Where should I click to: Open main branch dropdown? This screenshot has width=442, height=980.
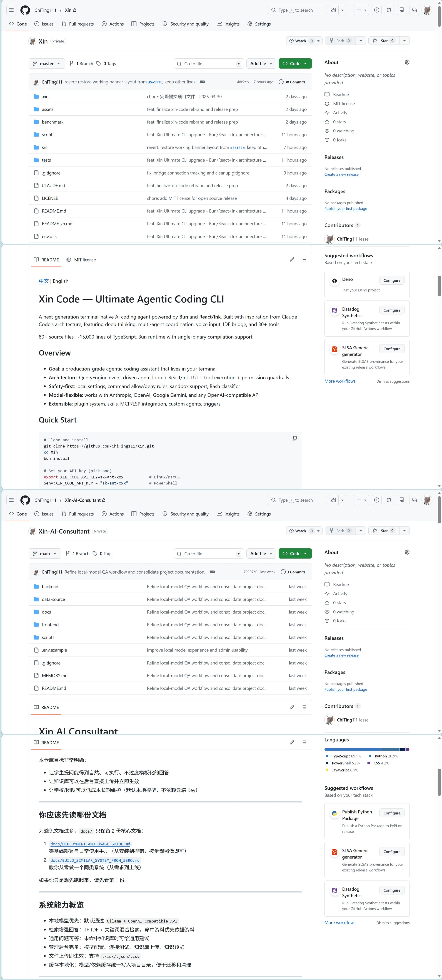[44, 554]
